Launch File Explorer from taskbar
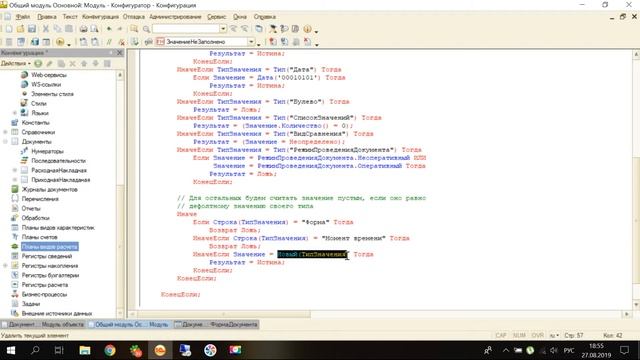 84,350
